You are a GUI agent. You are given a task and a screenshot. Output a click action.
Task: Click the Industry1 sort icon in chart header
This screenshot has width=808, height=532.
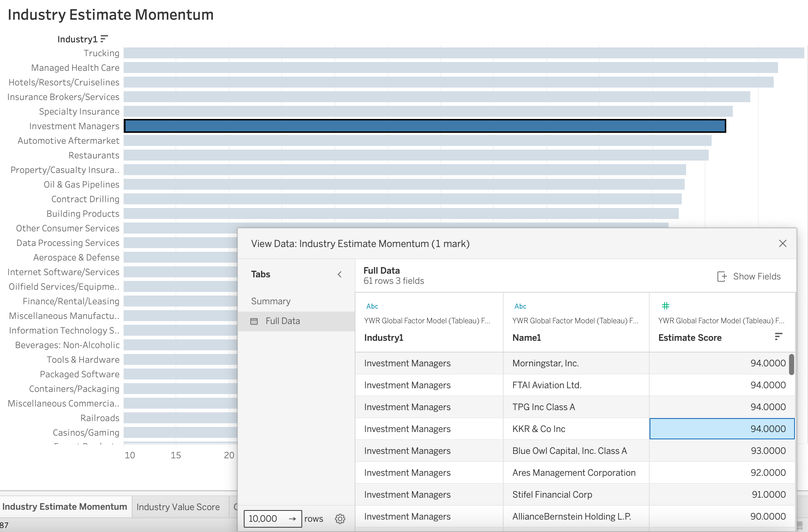click(x=104, y=39)
